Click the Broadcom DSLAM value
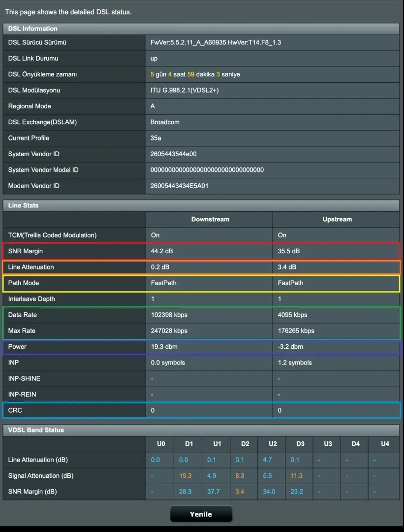 [x=165, y=122]
